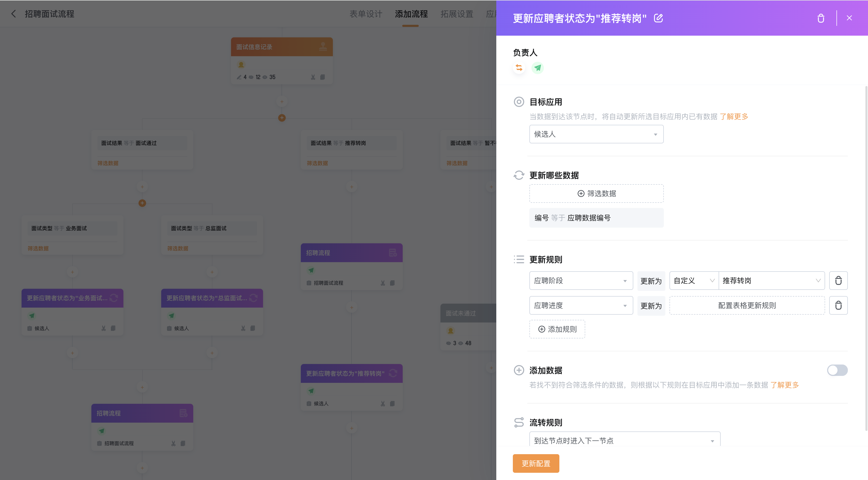Click 配置表格更新规则 button
The image size is (868, 480).
tap(747, 306)
